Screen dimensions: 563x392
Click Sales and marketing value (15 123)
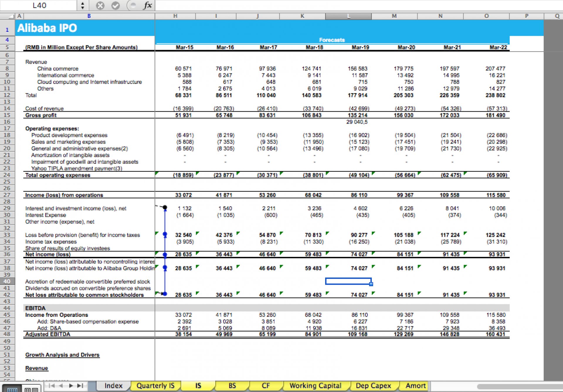click(359, 142)
